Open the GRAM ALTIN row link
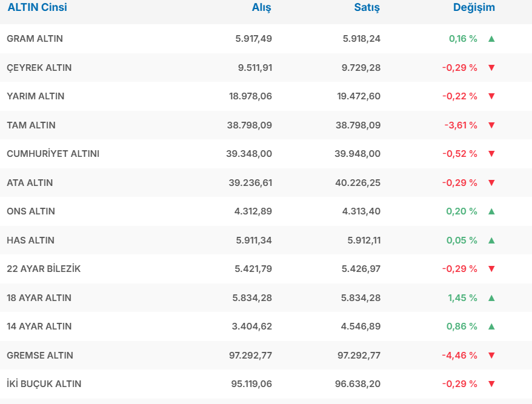This screenshot has height=404, width=532. click(x=35, y=39)
